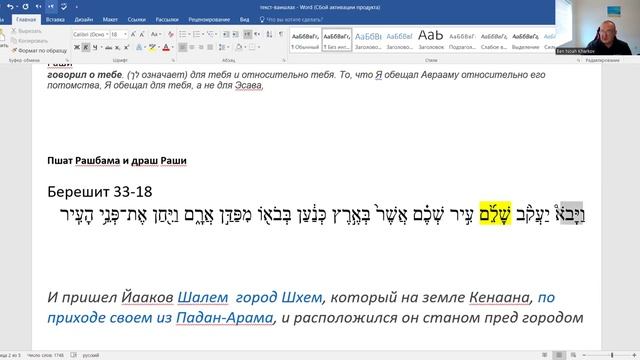The image size is (640, 360).
Task: Open the Вставка ribbon tab
Action: tap(55, 20)
